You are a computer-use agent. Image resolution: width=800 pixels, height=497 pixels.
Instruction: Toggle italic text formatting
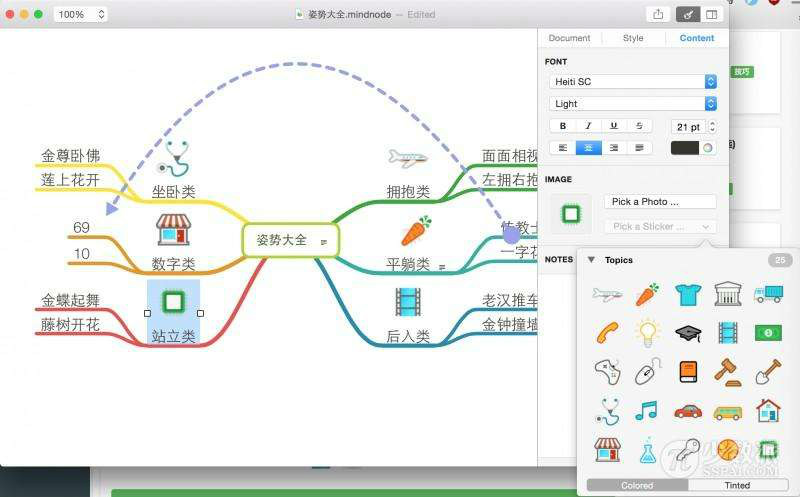[588, 126]
